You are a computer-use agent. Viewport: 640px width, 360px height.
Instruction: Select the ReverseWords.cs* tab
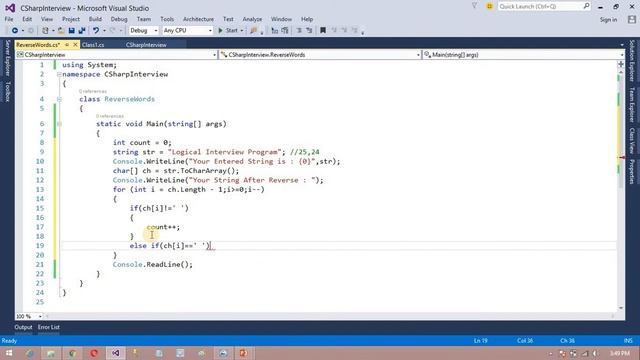38,45
